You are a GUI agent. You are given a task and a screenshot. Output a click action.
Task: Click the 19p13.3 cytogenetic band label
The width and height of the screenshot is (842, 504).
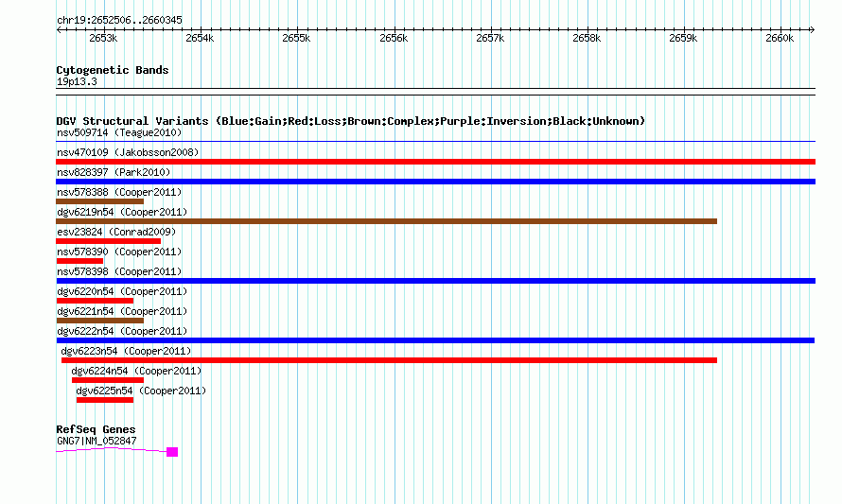pyautogui.click(x=77, y=81)
